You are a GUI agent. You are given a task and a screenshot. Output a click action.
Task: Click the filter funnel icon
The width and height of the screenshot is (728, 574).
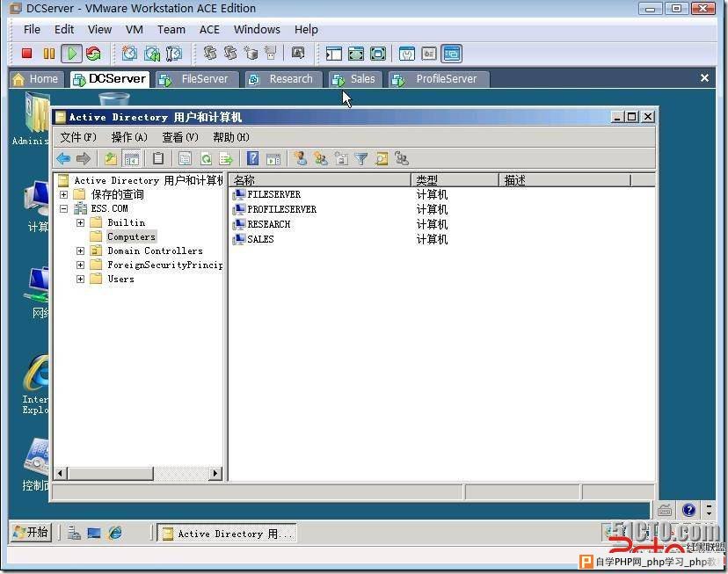click(x=360, y=159)
